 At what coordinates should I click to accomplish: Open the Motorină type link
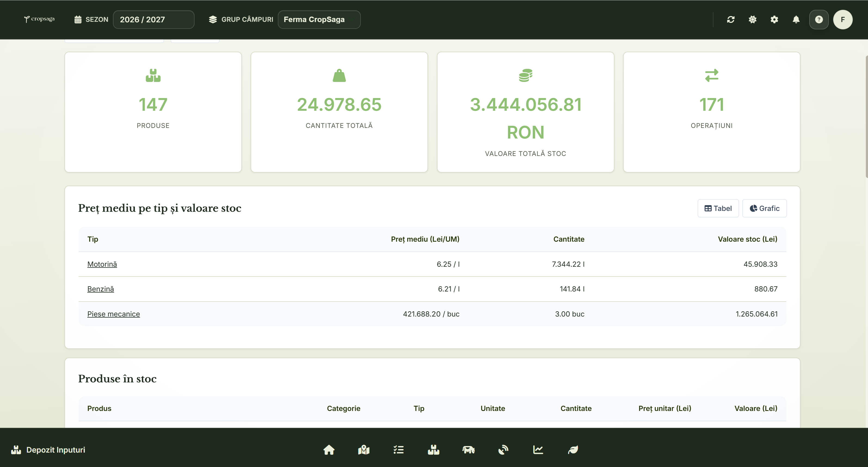tap(102, 264)
